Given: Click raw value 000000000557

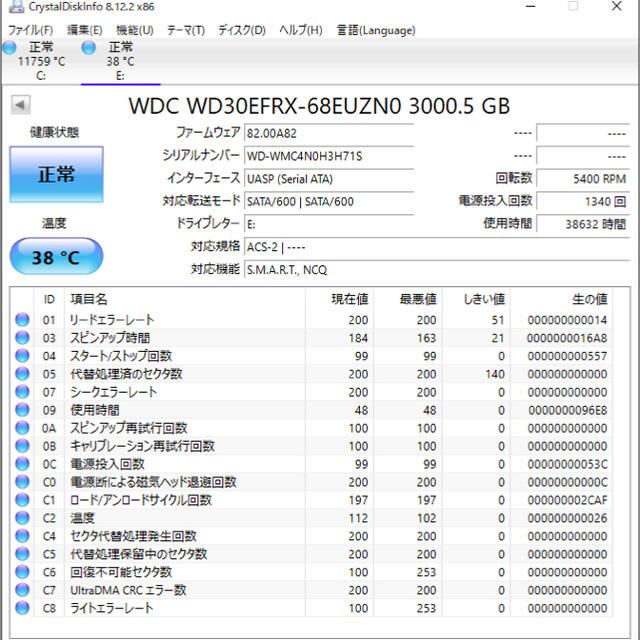Looking at the screenshot, I should [x=567, y=356].
